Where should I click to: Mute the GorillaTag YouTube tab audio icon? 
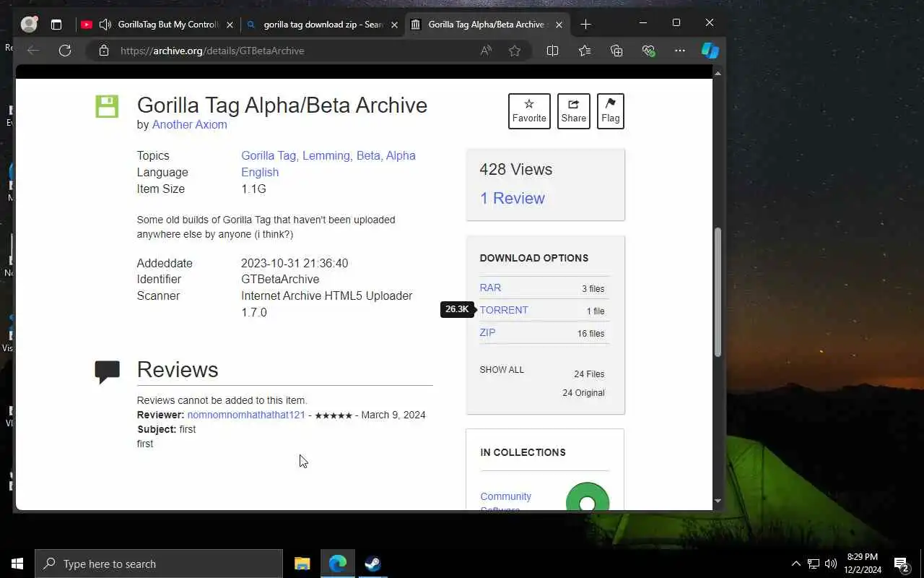(105, 25)
